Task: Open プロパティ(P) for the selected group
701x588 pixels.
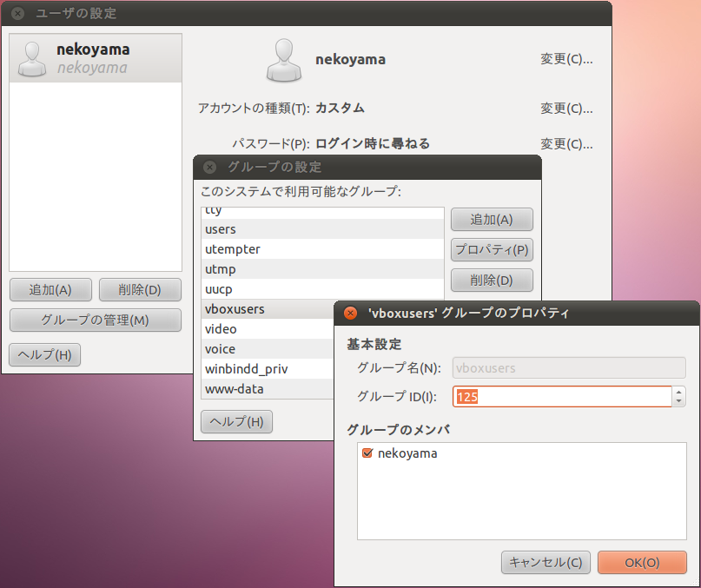Action: [491, 250]
